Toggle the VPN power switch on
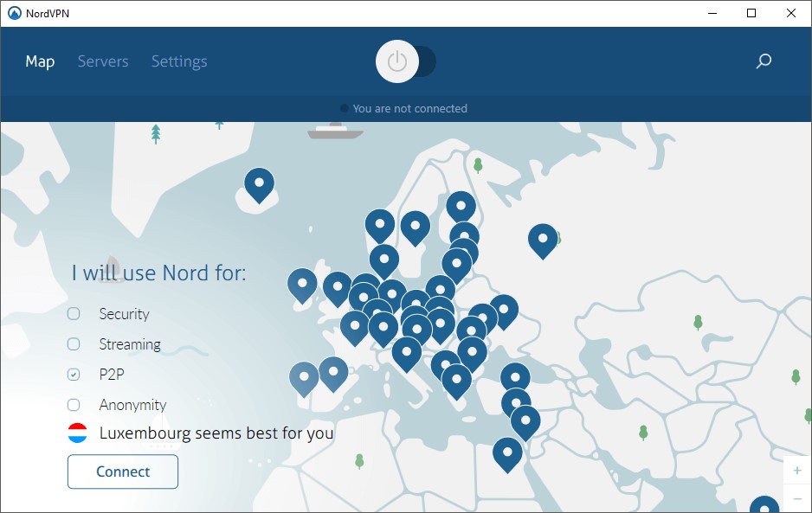 click(x=405, y=61)
